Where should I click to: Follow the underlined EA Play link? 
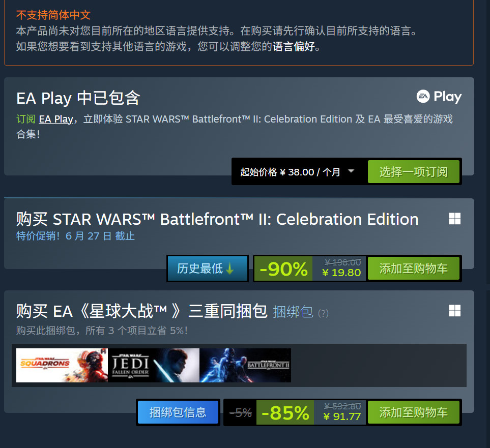(x=56, y=119)
